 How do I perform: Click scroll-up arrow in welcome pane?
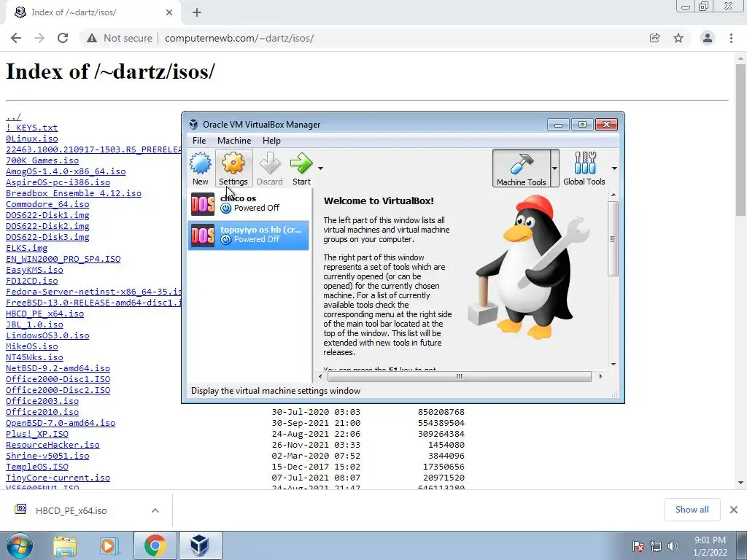[x=613, y=195]
